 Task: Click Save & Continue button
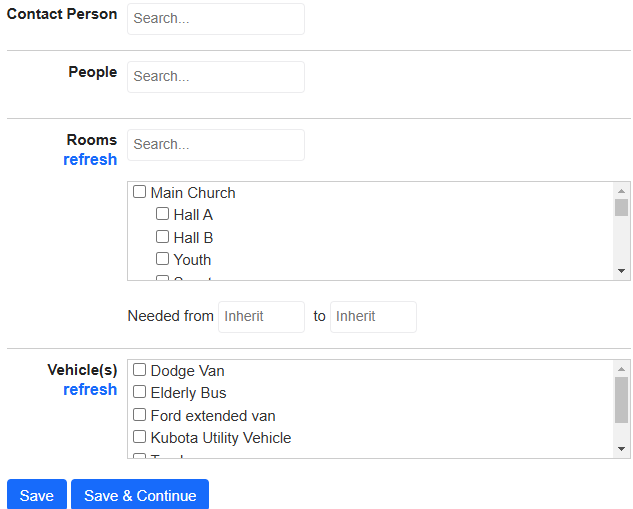(140, 495)
